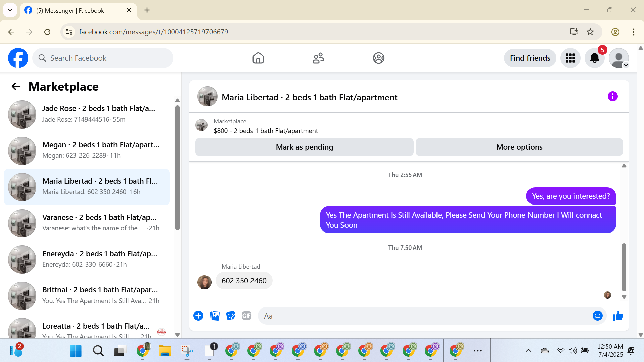The image size is (644, 362).
Task: Attach a file with photo icon
Action: (215, 316)
